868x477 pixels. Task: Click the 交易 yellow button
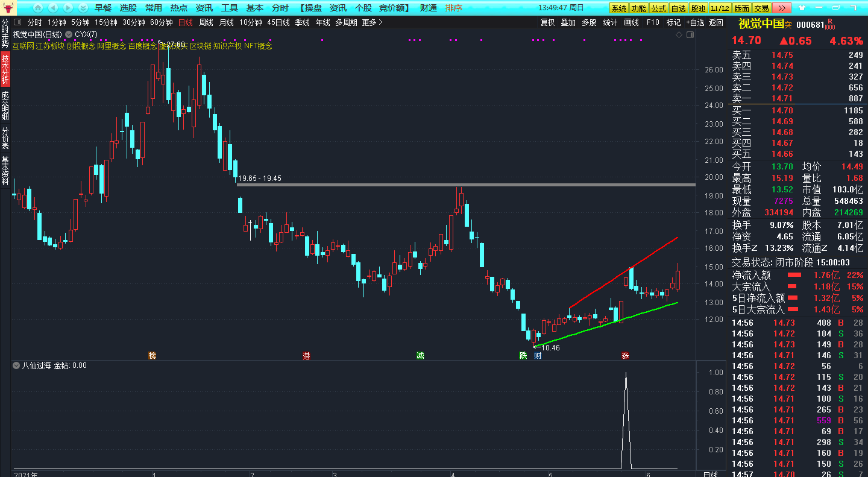click(x=762, y=8)
